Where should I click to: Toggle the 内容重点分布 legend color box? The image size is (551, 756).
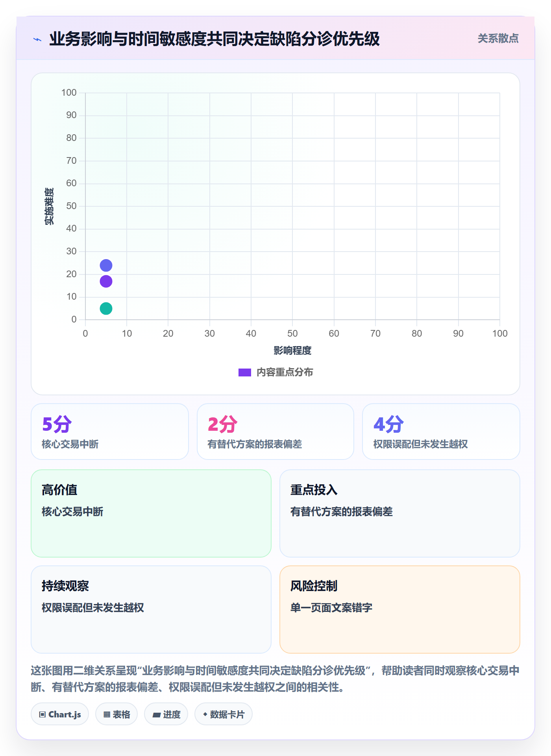(245, 372)
